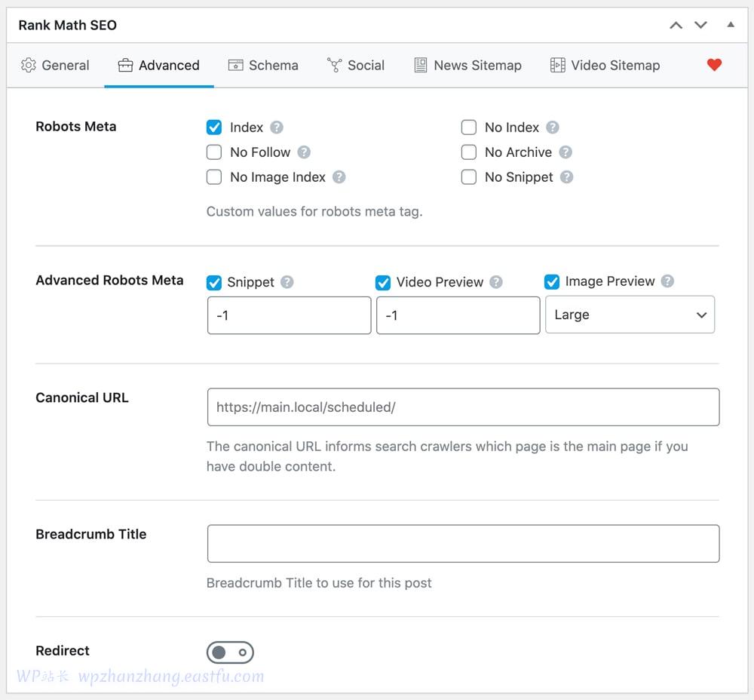Click 'Custom values for robots meta tag.' text
Viewport: 754px width, 700px height.
point(314,212)
